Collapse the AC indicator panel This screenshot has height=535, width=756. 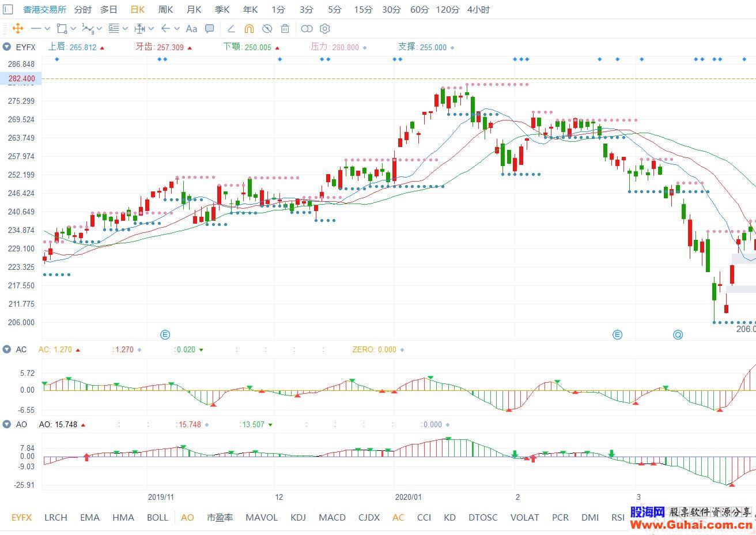6,349
